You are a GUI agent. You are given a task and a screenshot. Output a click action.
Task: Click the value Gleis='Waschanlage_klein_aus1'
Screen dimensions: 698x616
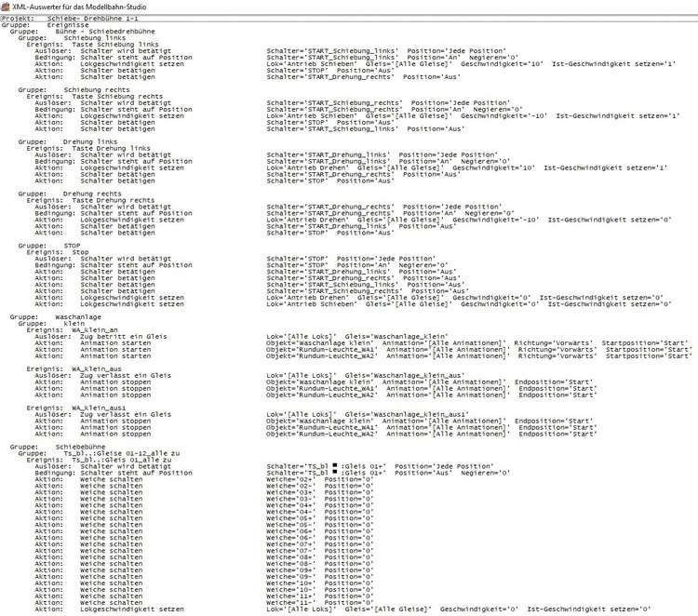[x=407, y=415]
